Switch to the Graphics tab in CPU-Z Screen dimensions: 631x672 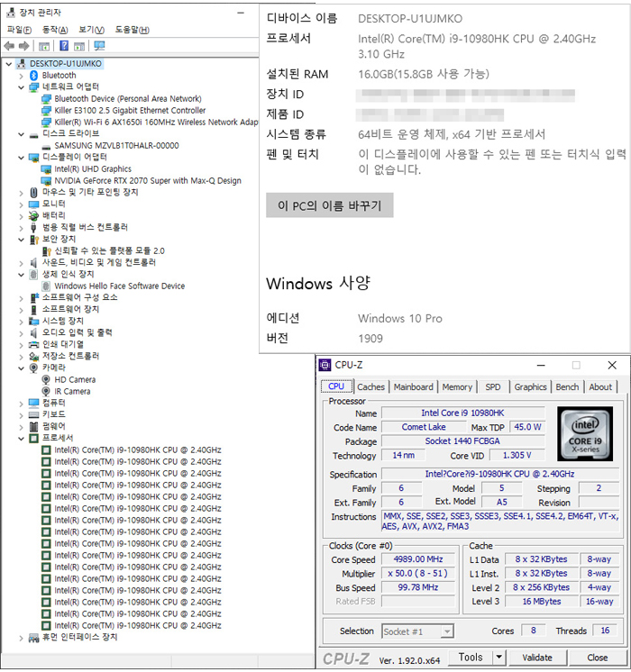pyautogui.click(x=531, y=387)
